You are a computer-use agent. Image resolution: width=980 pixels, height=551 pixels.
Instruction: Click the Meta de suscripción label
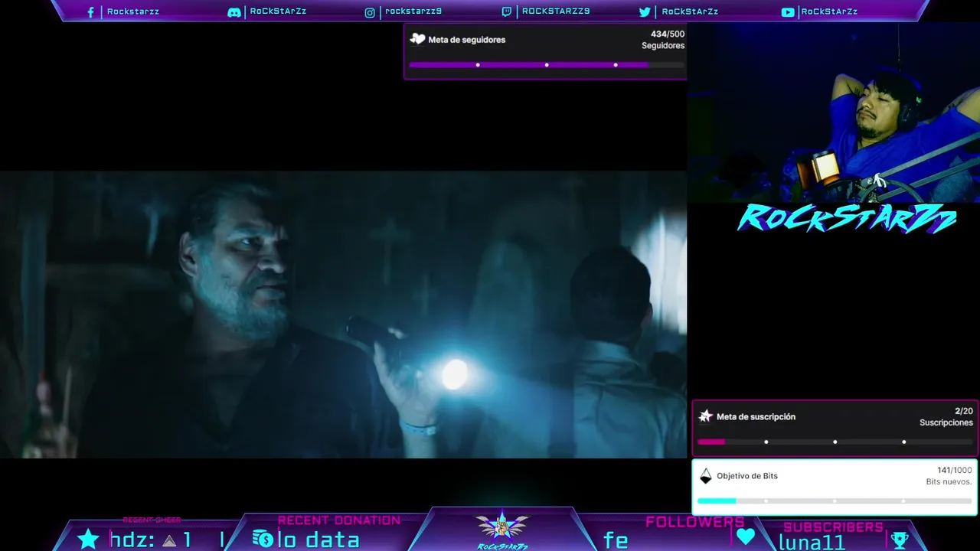point(756,417)
